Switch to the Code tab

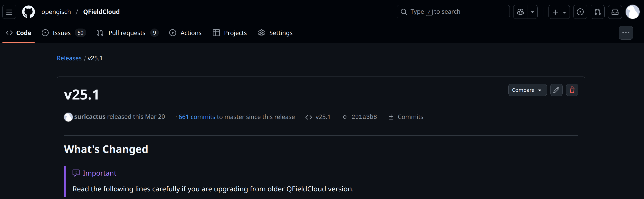pyautogui.click(x=19, y=33)
